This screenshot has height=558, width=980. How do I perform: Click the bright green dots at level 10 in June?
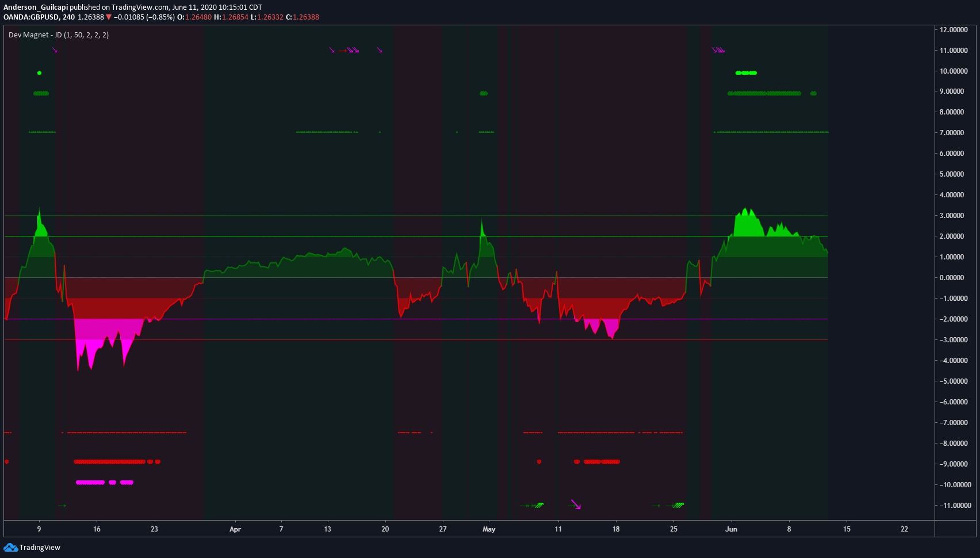[746, 73]
